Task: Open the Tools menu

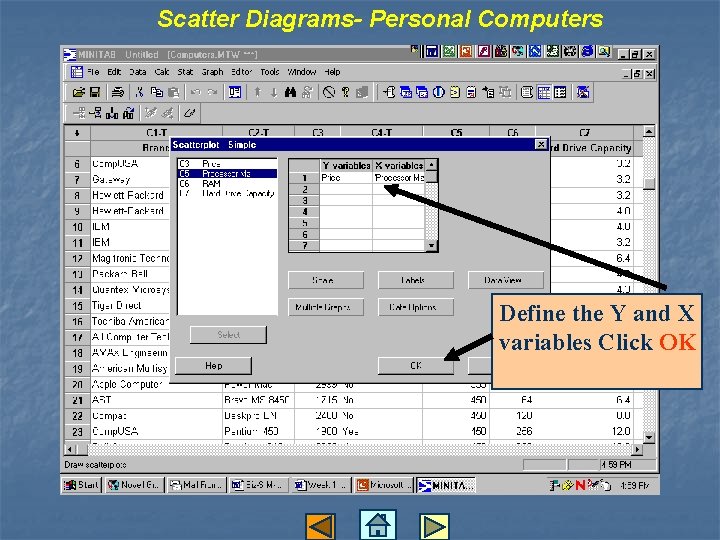Action: [270, 72]
